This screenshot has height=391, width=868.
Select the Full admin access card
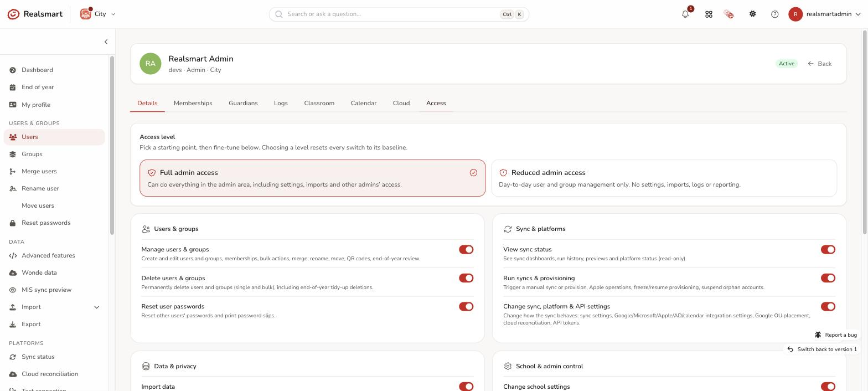pos(312,178)
